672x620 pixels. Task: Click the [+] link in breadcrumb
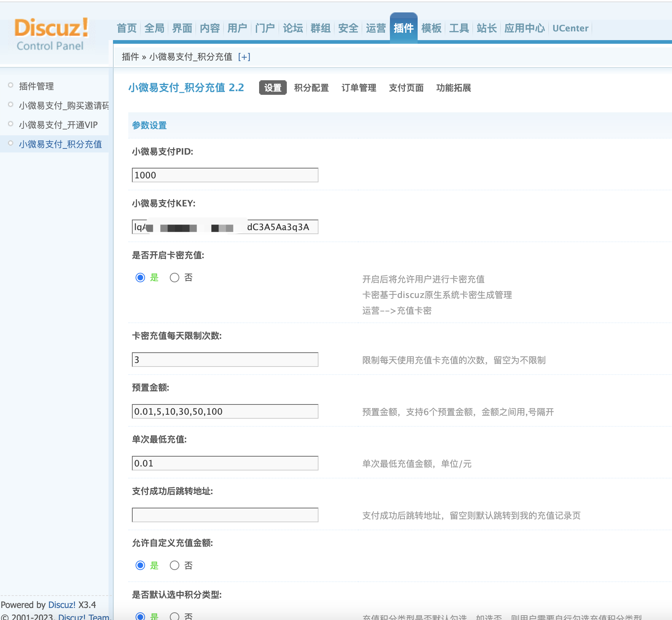(244, 57)
